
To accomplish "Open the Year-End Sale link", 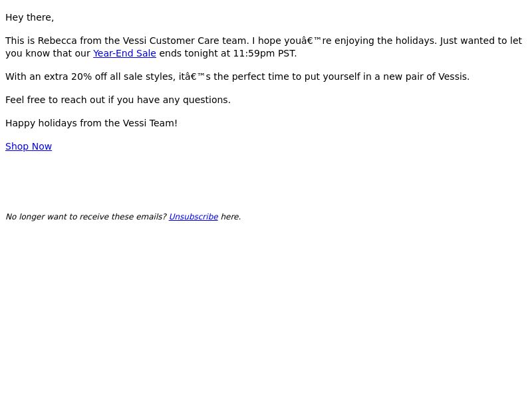I will [x=124, y=53].
